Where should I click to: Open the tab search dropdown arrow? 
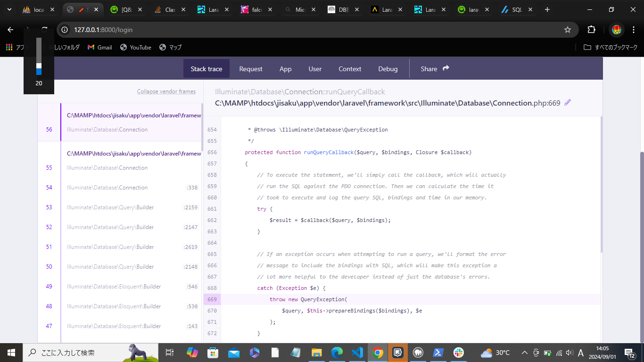(x=9, y=9)
